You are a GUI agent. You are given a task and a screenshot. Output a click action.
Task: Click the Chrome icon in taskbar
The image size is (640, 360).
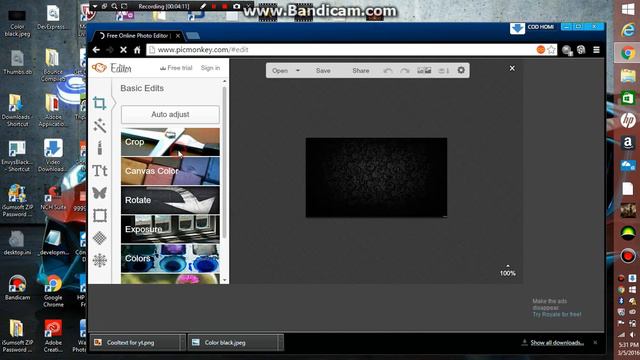click(628, 53)
